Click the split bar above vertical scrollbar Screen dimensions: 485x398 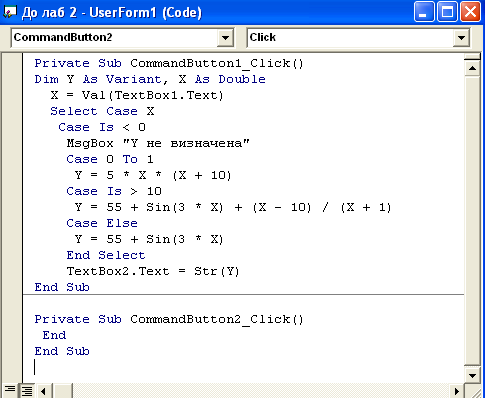[472, 57]
